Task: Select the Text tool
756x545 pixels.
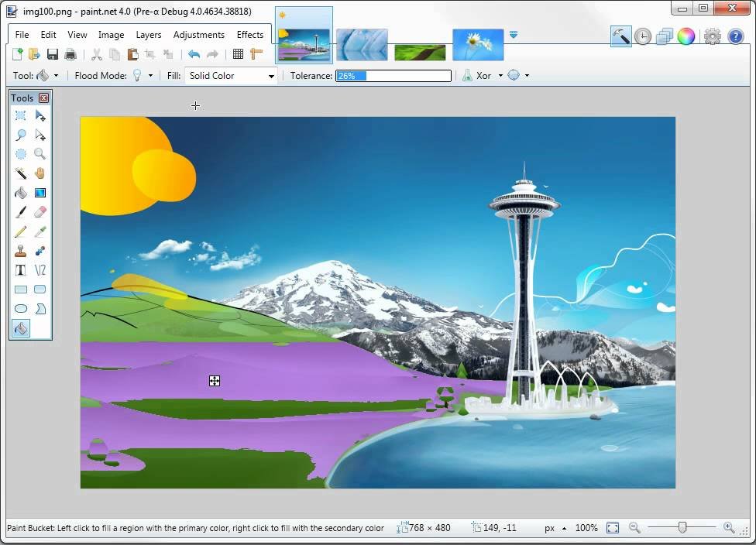Action: (x=21, y=270)
